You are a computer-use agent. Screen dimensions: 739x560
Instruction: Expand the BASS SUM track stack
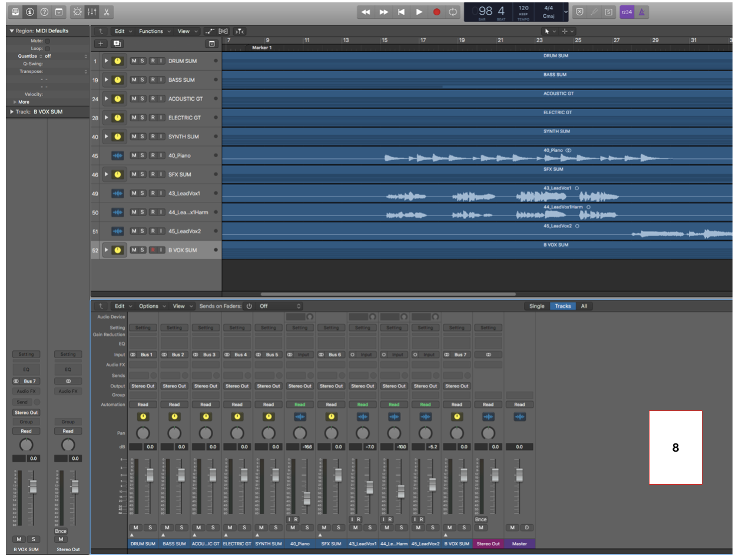[107, 79]
